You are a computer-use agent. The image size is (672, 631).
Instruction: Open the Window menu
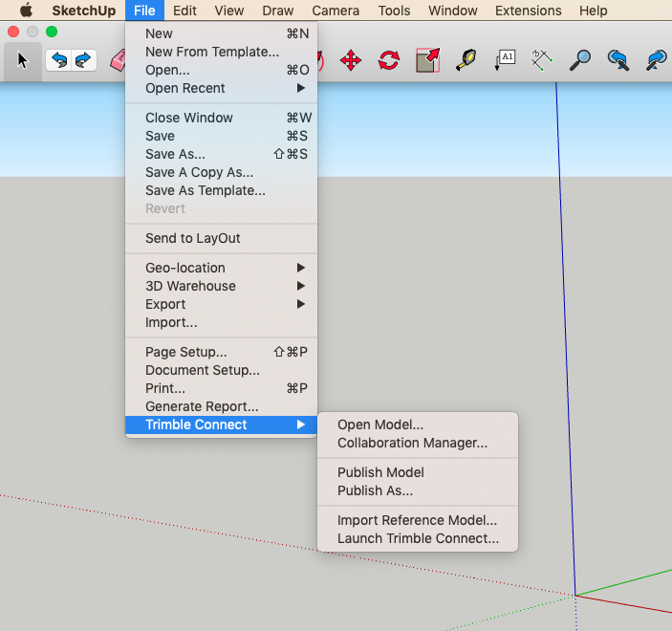click(452, 11)
